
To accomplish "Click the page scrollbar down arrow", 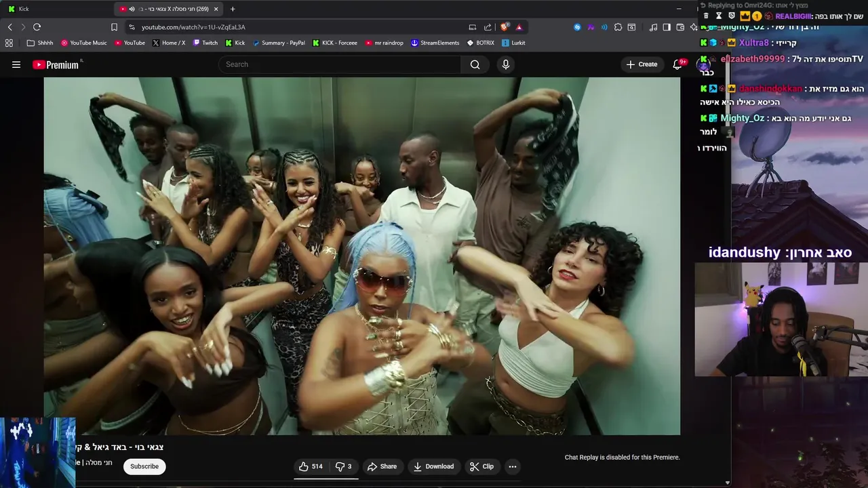I will click(727, 483).
